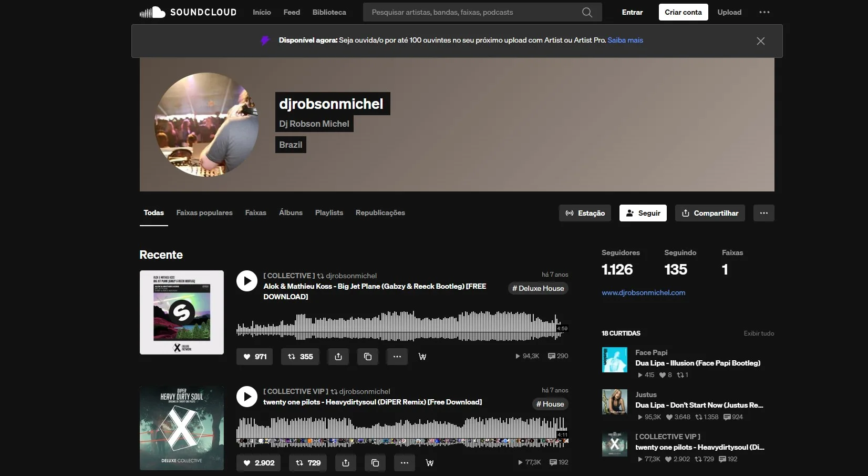Like the Heavydirtysoul DiPER Remix track
Viewport: 868px width, 476px height.
click(x=259, y=463)
